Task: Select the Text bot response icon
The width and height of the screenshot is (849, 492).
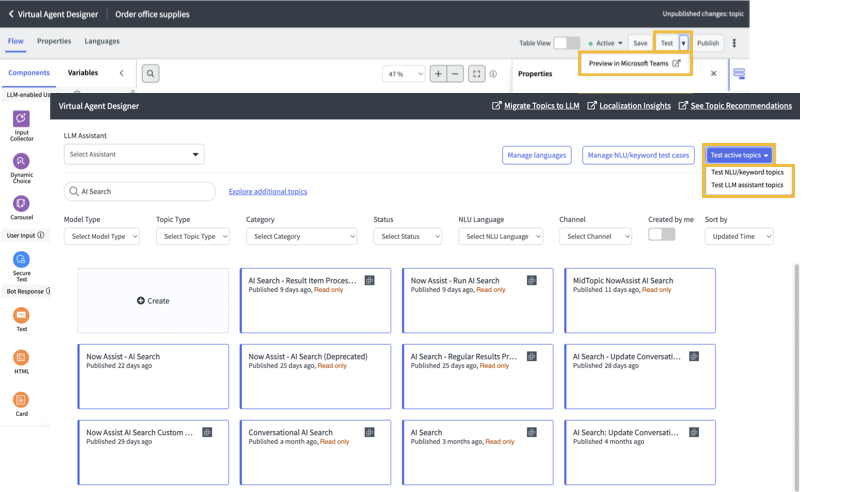Action: (x=21, y=315)
